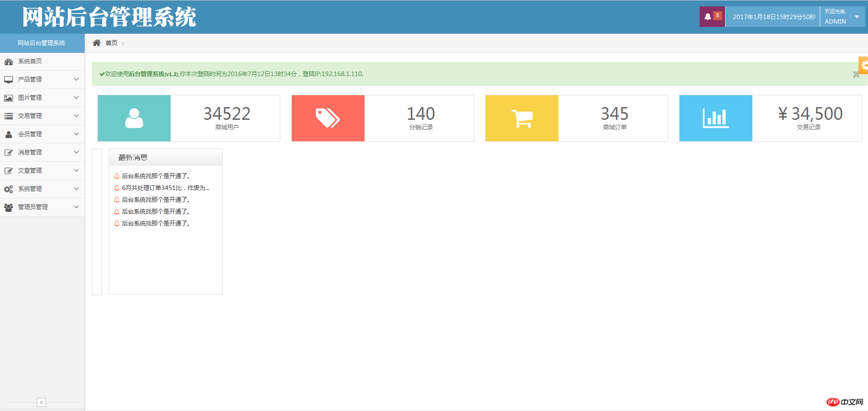Click the 首页 breadcrumb link
868x411 pixels.
(x=112, y=43)
